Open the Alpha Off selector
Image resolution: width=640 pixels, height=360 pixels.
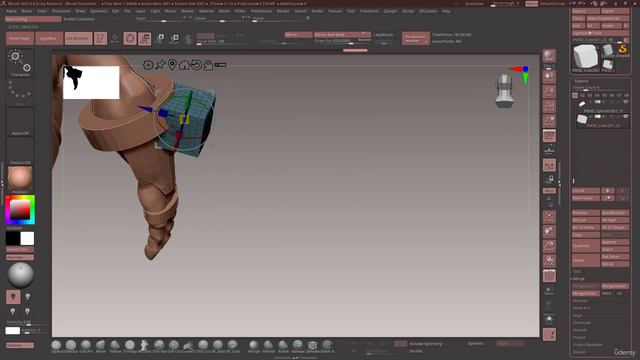[x=20, y=122]
